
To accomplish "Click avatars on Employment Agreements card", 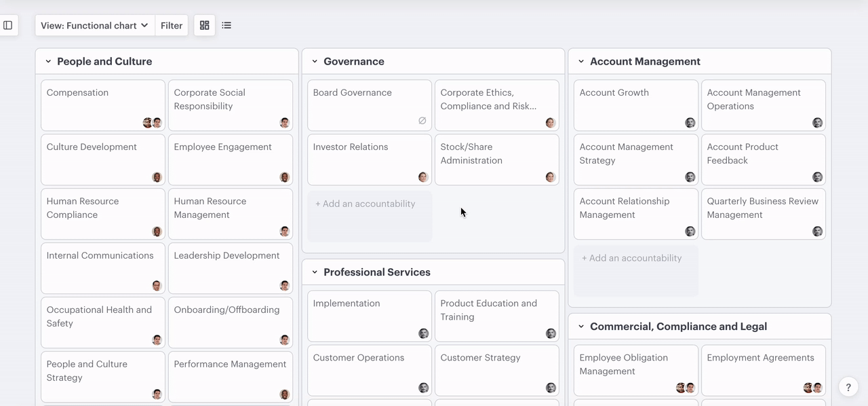I will coord(812,388).
